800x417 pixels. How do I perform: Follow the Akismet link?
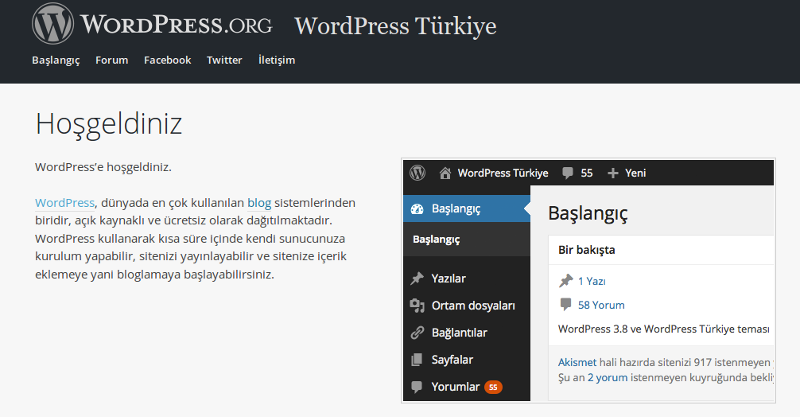pos(577,362)
